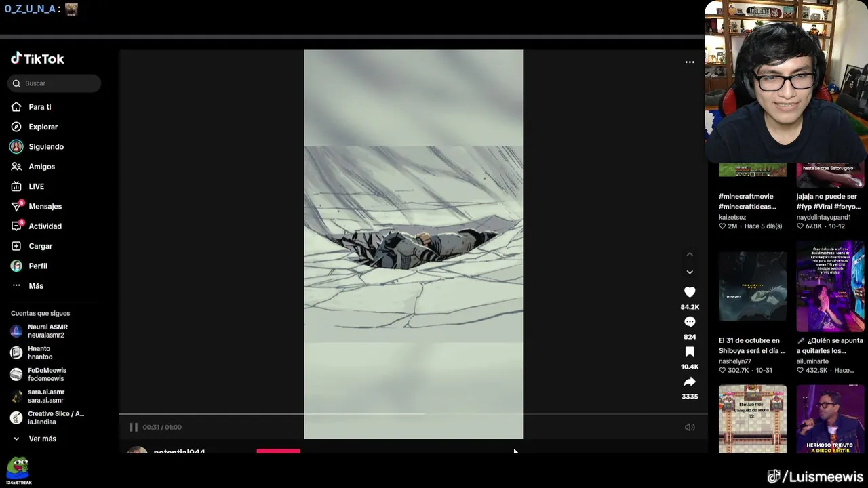The width and height of the screenshot is (868, 488).
Task: Open potential944 creator profile name
Action: click(x=179, y=451)
